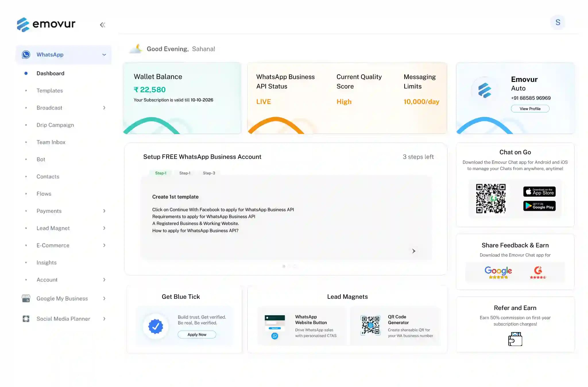Expand Google My Business submenu
Image resolution: width=588 pixels, height=387 pixels.
click(104, 299)
